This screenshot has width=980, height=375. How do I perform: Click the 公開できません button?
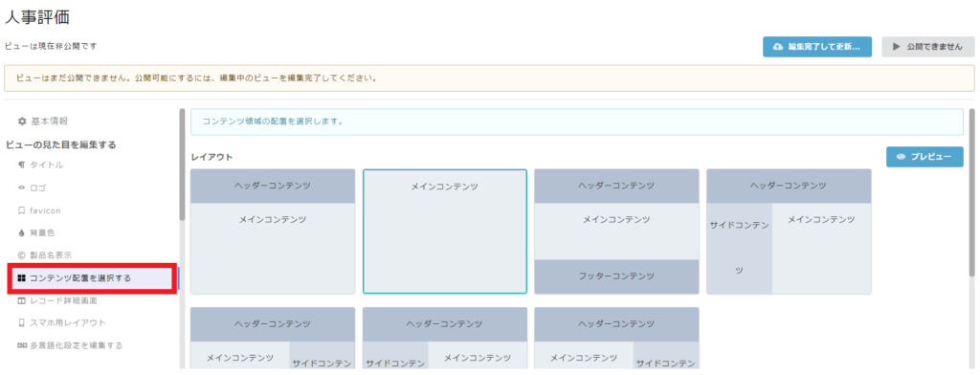(x=928, y=47)
